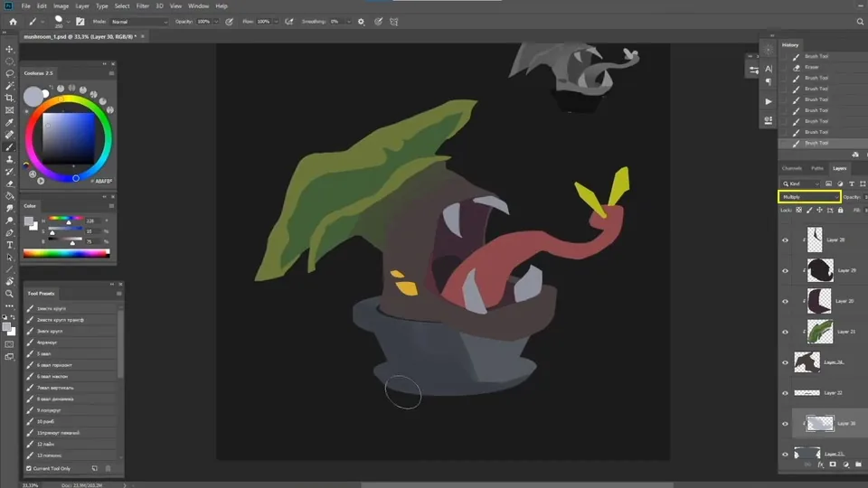Select the Lasso tool
The height and width of the screenshot is (488, 868).
pyautogui.click(x=9, y=73)
